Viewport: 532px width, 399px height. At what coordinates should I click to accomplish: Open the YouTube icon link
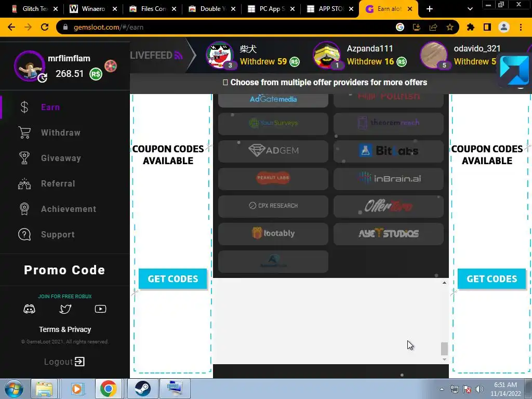point(100,309)
